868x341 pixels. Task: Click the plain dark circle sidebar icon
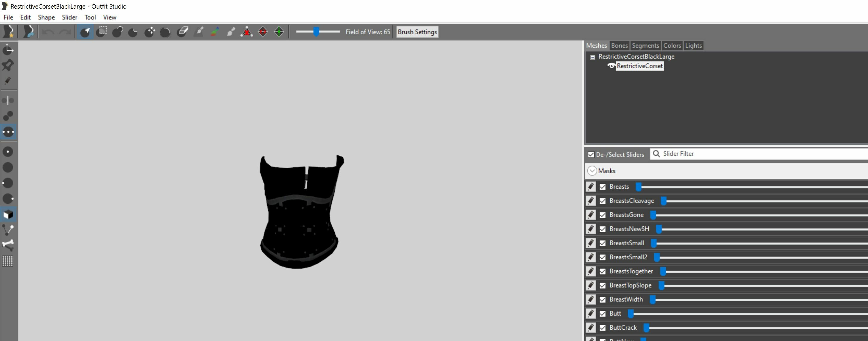coord(8,167)
